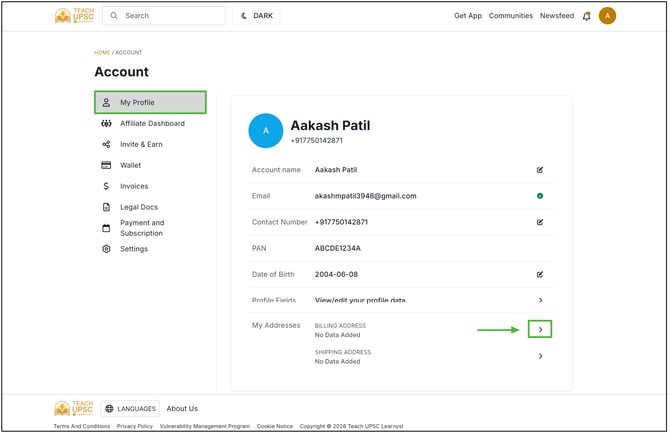Image resolution: width=670 pixels, height=434 pixels.
Task: Click the Payment and Subscription calendar icon
Action: [106, 229]
